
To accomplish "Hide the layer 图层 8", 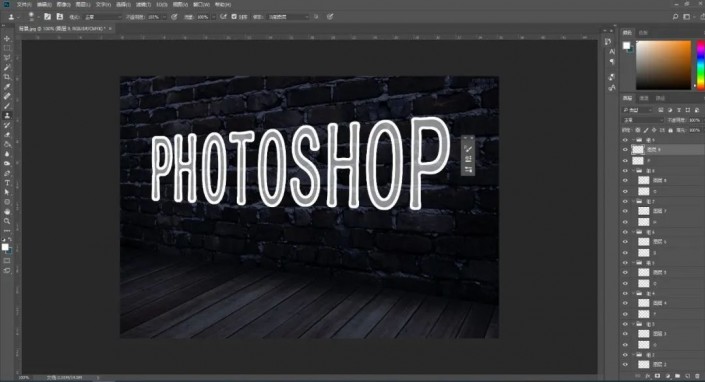I will click(x=625, y=180).
